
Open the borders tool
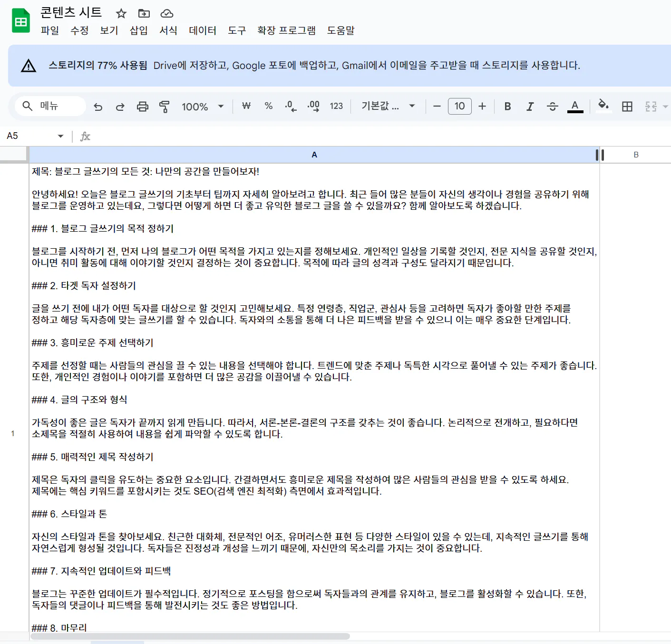pyautogui.click(x=627, y=107)
